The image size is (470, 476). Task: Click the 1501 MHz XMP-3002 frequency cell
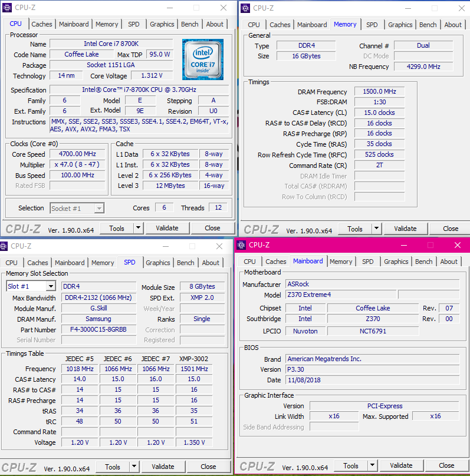(x=194, y=369)
